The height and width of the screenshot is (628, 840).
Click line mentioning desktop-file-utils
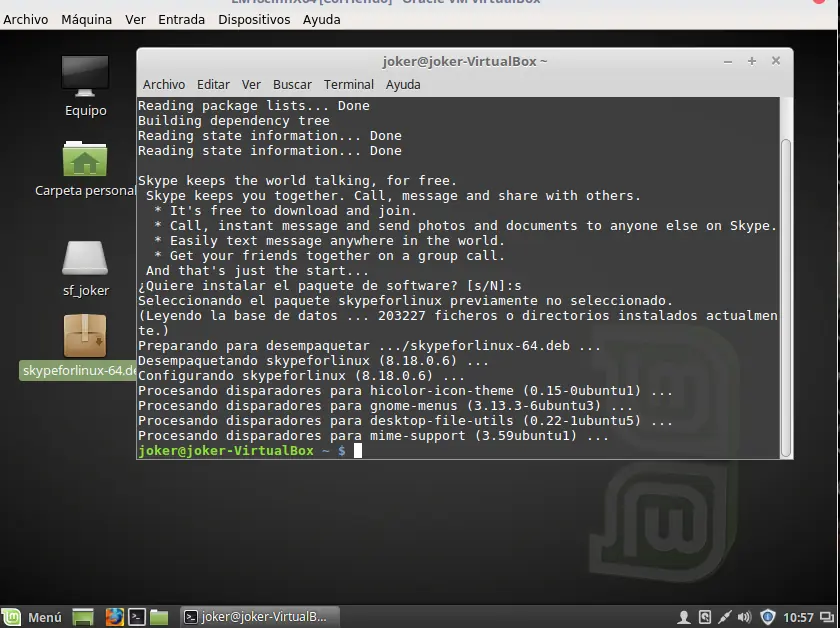[x=406, y=421]
